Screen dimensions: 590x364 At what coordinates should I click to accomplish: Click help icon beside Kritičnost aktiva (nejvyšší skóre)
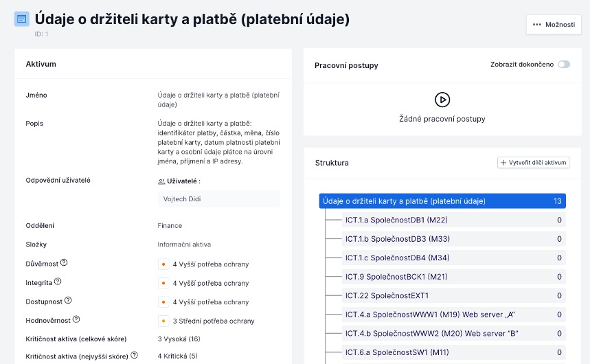pos(135,356)
